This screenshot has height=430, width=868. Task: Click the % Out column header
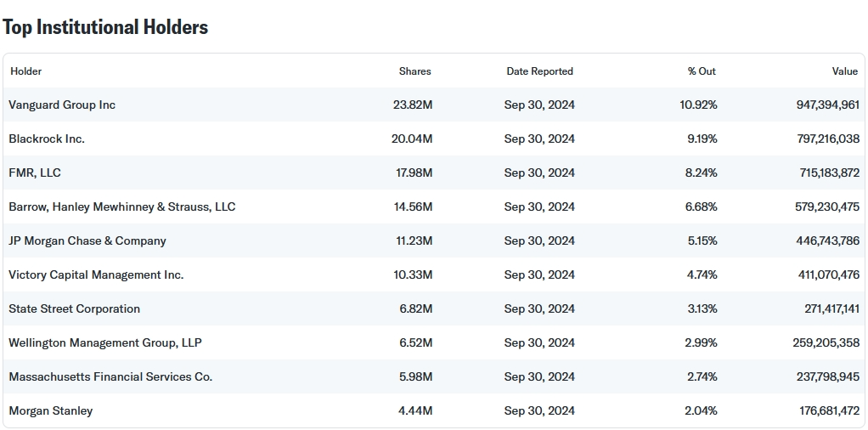pyautogui.click(x=702, y=71)
